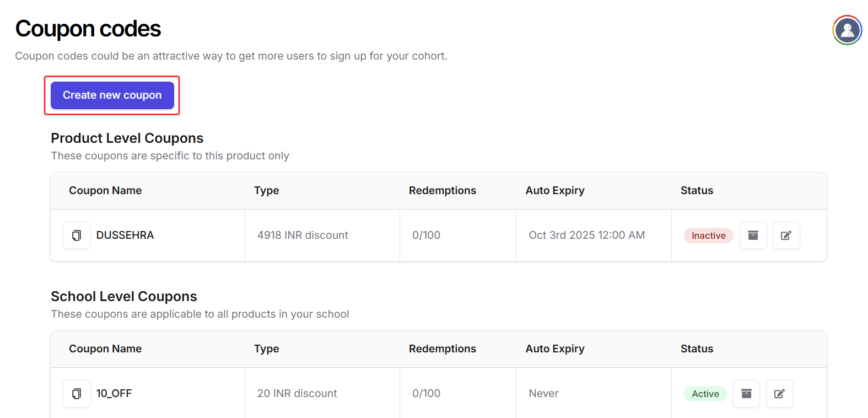The image size is (868, 418).
Task: Select the DUSSEHRA coupon name text
Action: pyautogui.click(x=125, y=235)
